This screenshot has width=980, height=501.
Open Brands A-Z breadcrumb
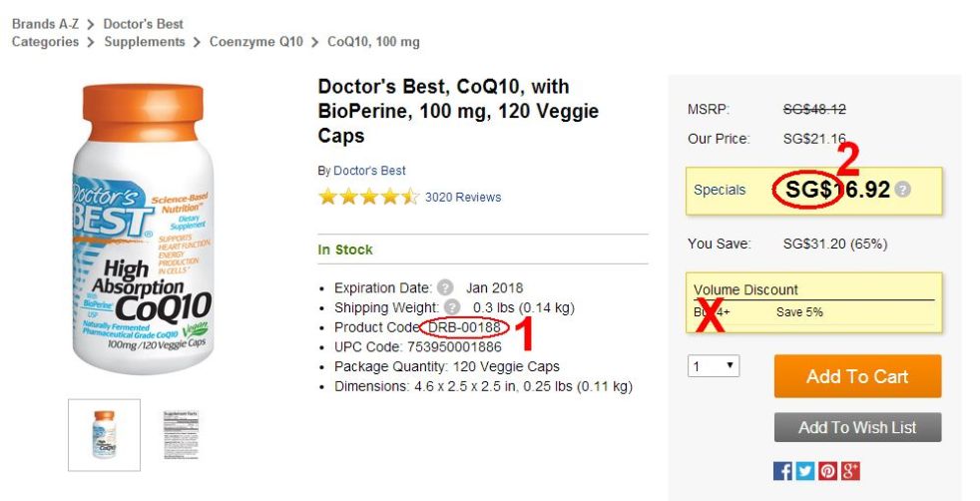pyautogui.click(x=43, y=23)
